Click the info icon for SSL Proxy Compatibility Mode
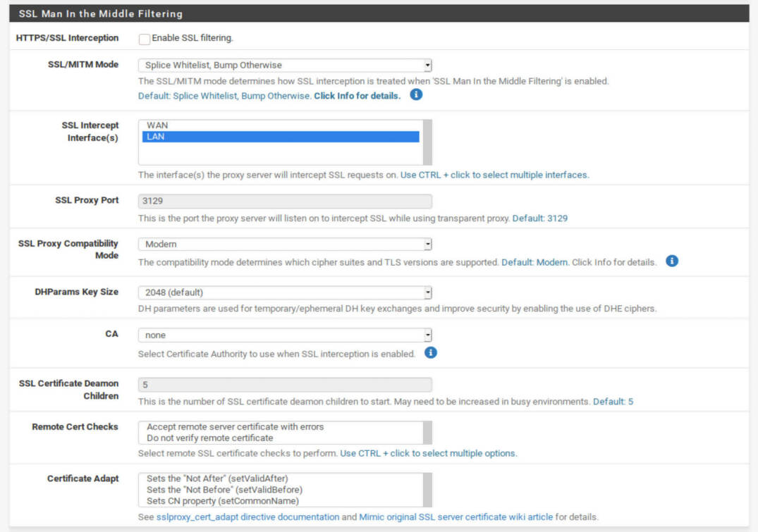The width and height of the screenshot is (758, 532). [671, 261]
